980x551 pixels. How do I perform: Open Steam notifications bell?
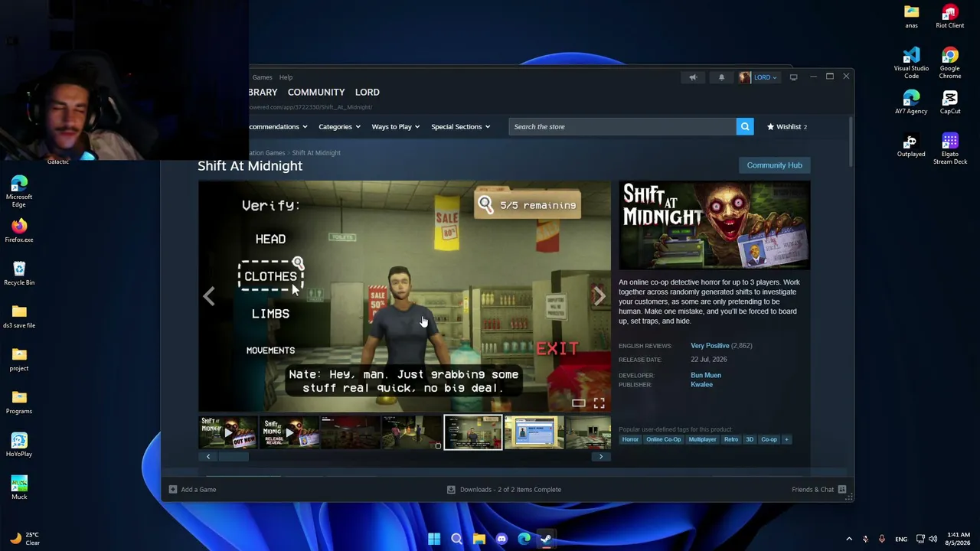[x=721, y=77]
